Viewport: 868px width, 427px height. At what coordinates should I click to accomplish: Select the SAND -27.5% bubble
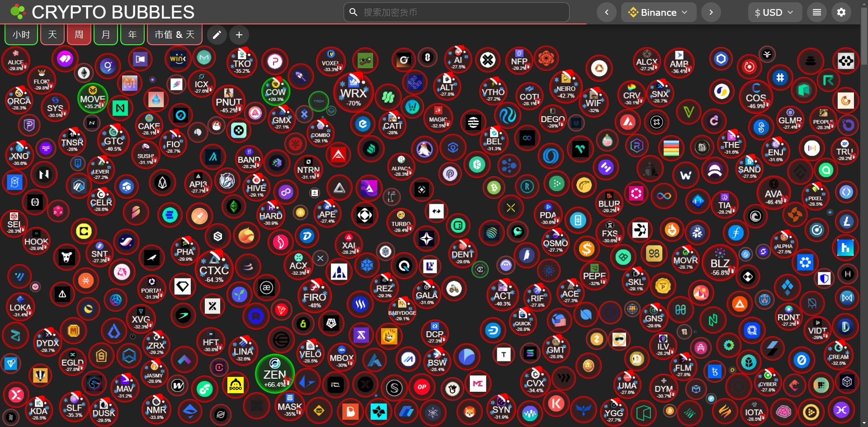coord(749,168)
